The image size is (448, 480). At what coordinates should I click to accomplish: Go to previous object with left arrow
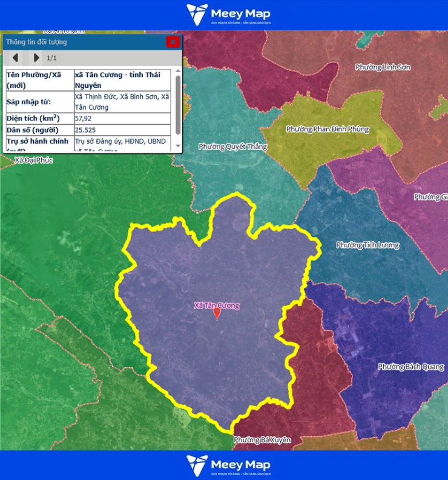pos(15,58)
